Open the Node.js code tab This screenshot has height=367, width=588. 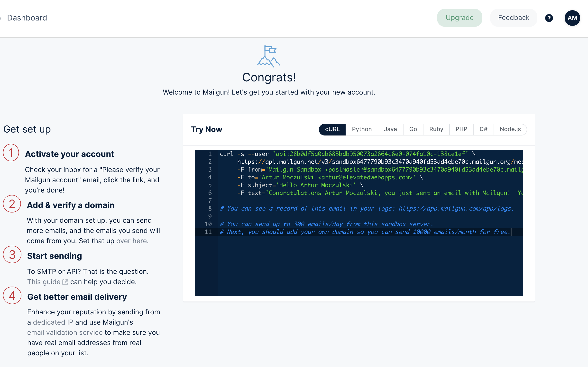(x=510, y=129)
